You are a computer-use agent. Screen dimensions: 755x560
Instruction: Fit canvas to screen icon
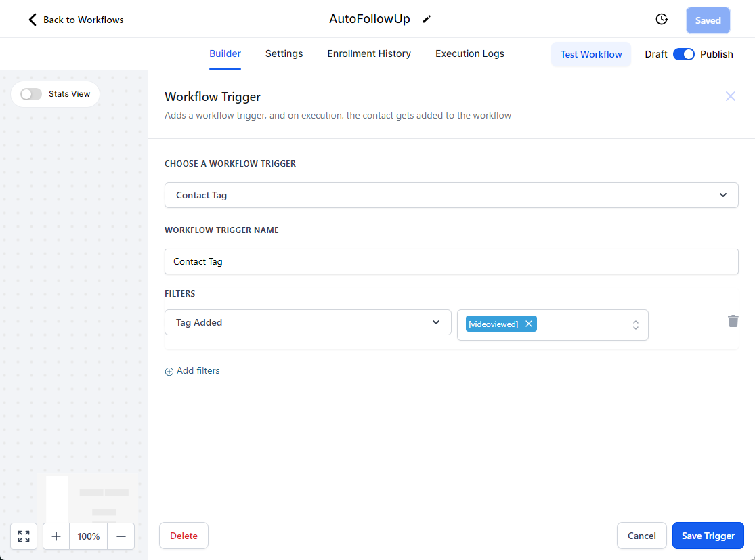[24, 536]
